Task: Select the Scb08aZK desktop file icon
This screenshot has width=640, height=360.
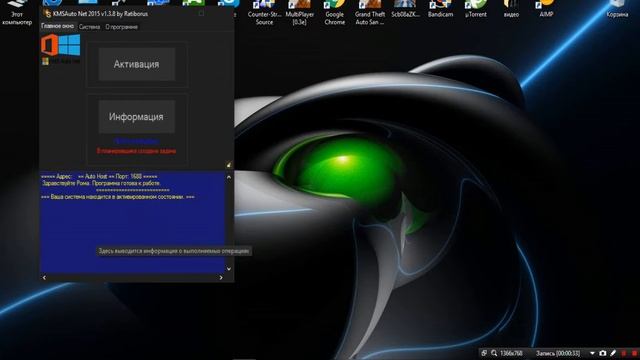Action: click(x=405, y=10)
